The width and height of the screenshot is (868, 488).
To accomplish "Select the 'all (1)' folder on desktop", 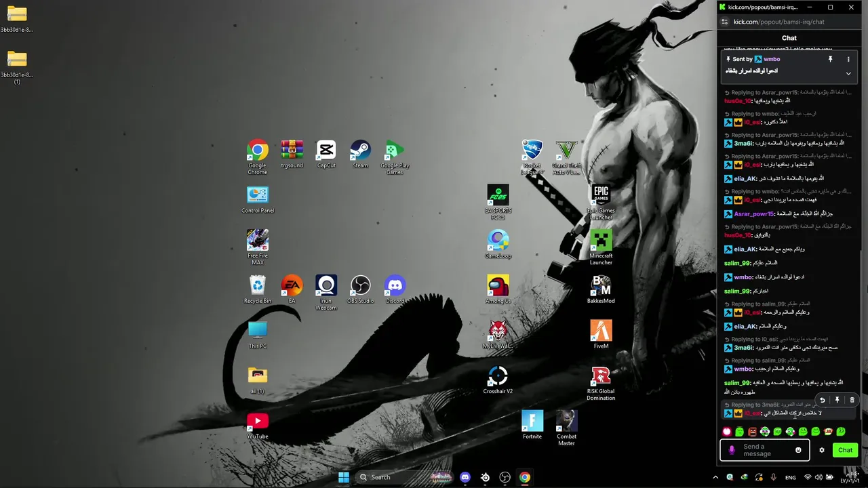I will click(x=258, y=380).
